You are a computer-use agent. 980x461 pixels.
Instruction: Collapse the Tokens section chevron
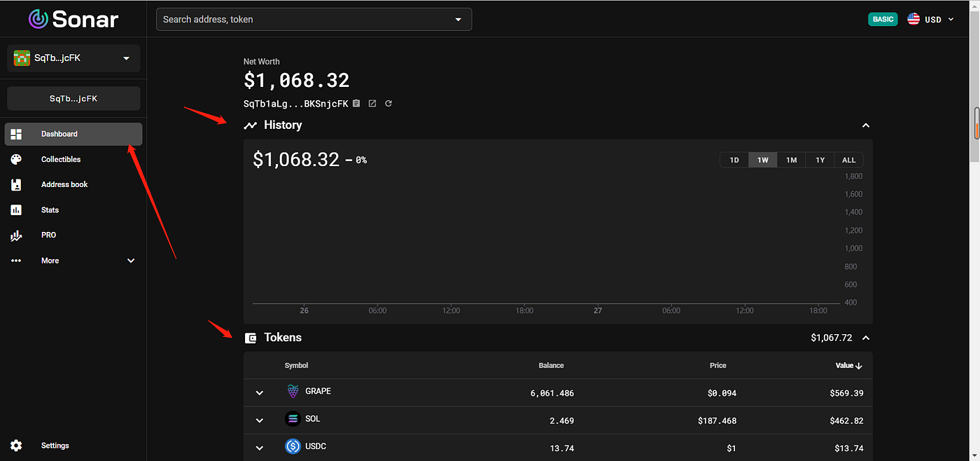[x=866, y=338]
